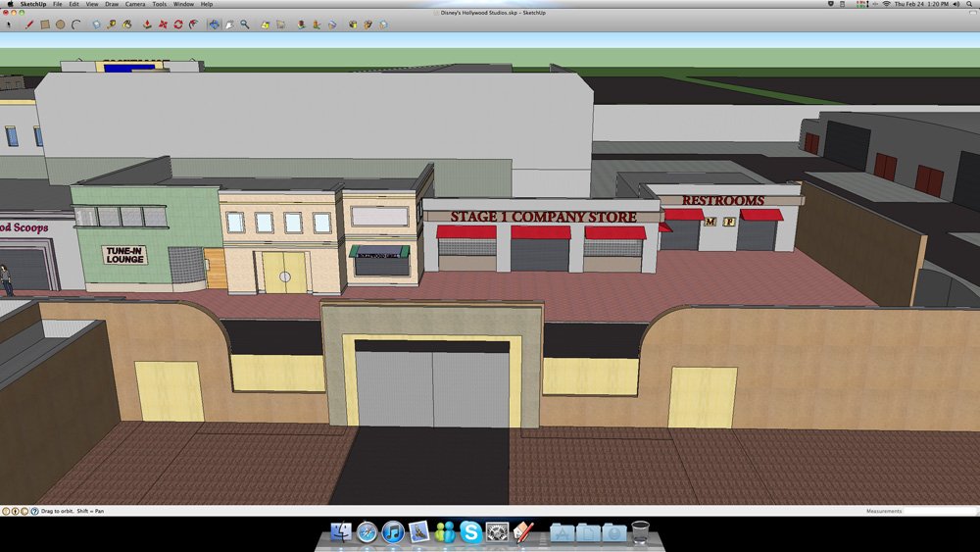This screenshot has width=980, height=552.
Task: Open Skype from the Dock
Action: 470,532
